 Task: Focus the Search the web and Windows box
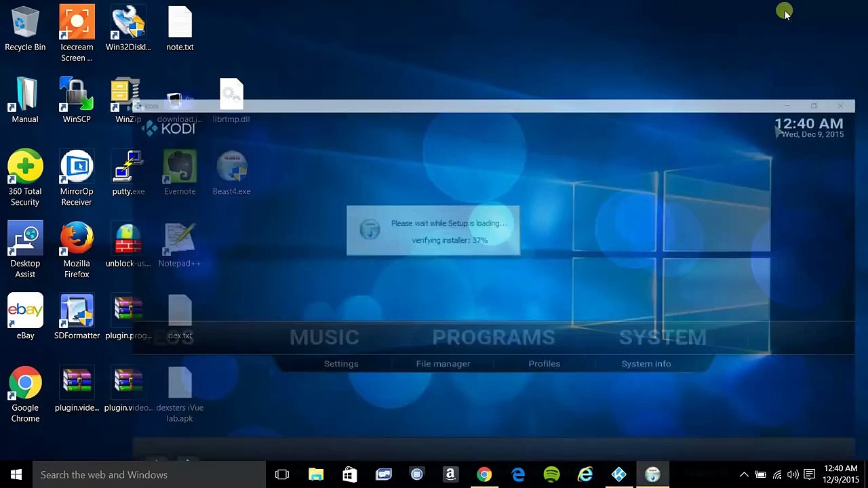click(149, 474)
